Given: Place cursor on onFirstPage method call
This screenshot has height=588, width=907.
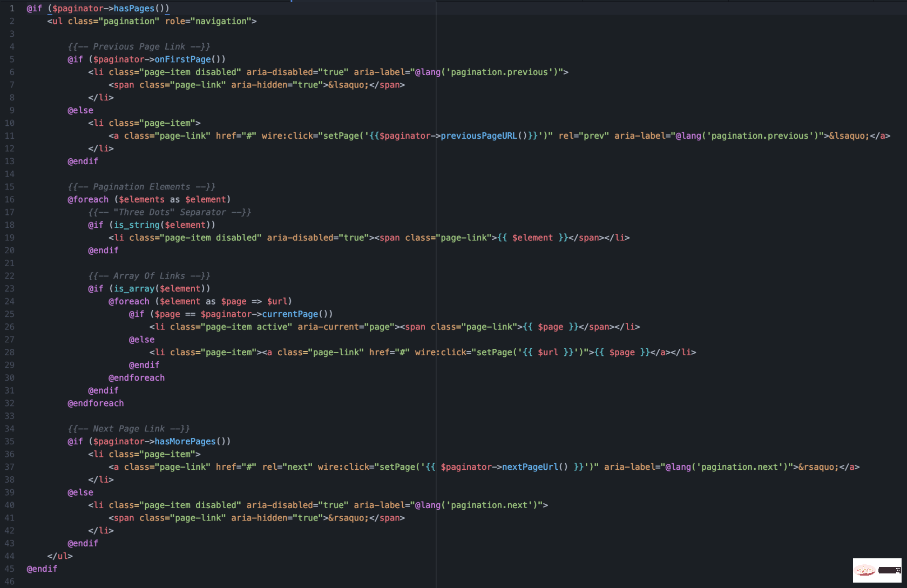Looking at the screenshot, I should (182, 59).
